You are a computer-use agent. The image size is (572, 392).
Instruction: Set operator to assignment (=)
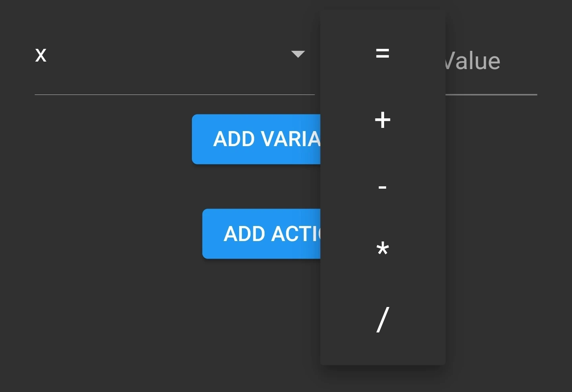(x=383, y=53)
